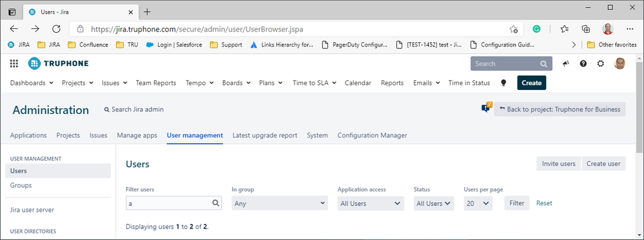Click the Create user button

pyautogui.click(x=603, y=163)
